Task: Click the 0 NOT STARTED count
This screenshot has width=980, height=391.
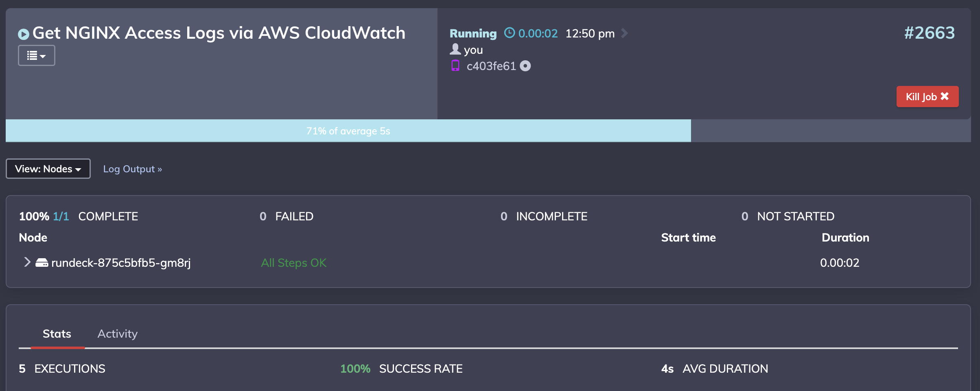Action: pyautogui.click(x=788, y=216)
